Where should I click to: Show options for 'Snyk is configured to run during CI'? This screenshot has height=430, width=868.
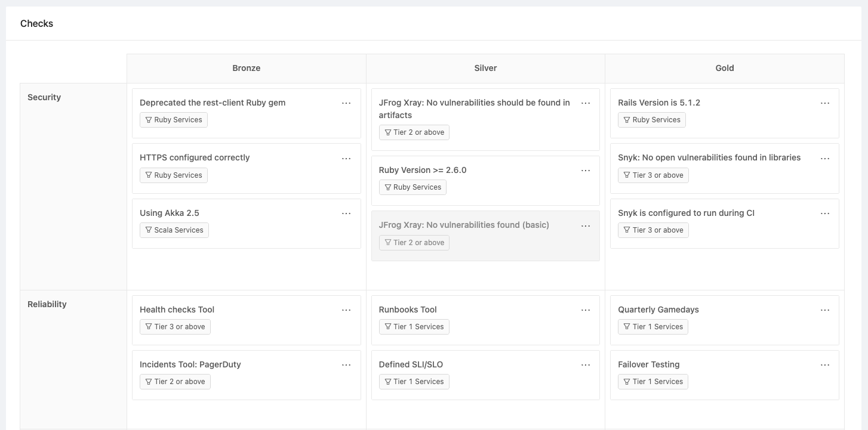825,214
